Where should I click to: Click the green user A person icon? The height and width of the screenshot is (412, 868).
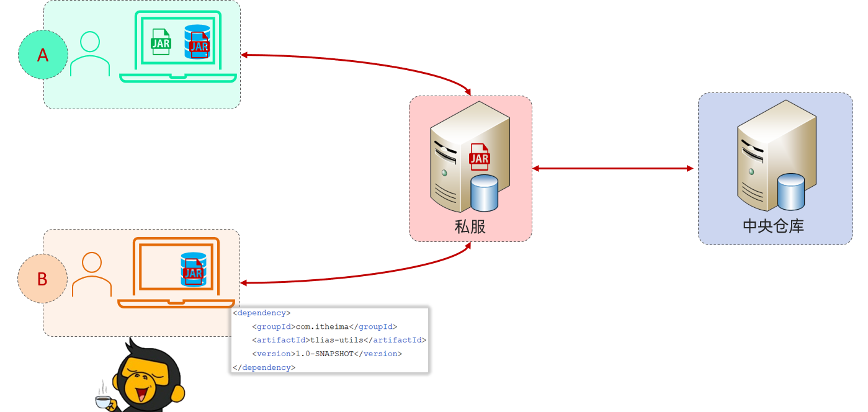90,54
